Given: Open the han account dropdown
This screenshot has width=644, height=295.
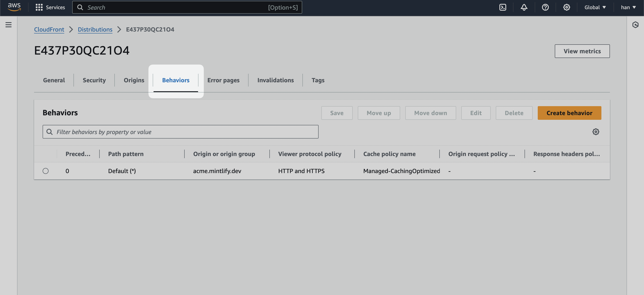Looking at the screenshot, I should 628,7.
